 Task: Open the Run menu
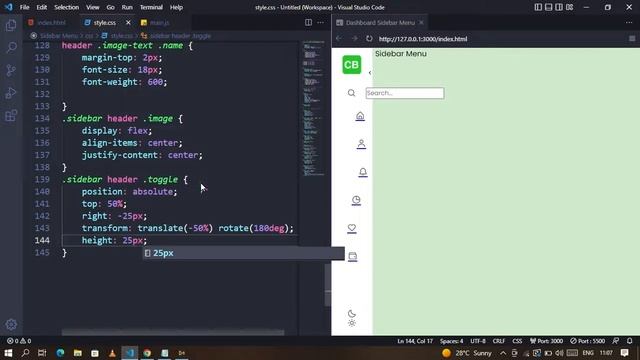pyautogui.click(x=127, y=7)
